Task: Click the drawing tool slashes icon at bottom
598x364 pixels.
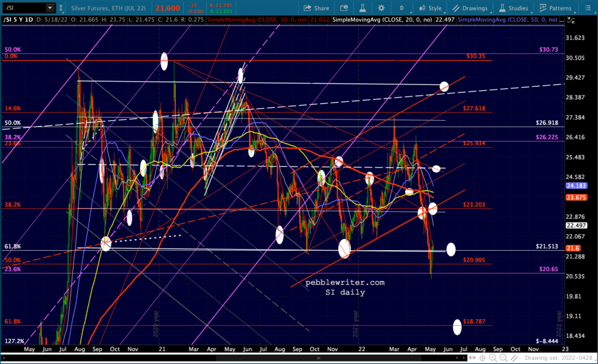Action: click(514, 358)
